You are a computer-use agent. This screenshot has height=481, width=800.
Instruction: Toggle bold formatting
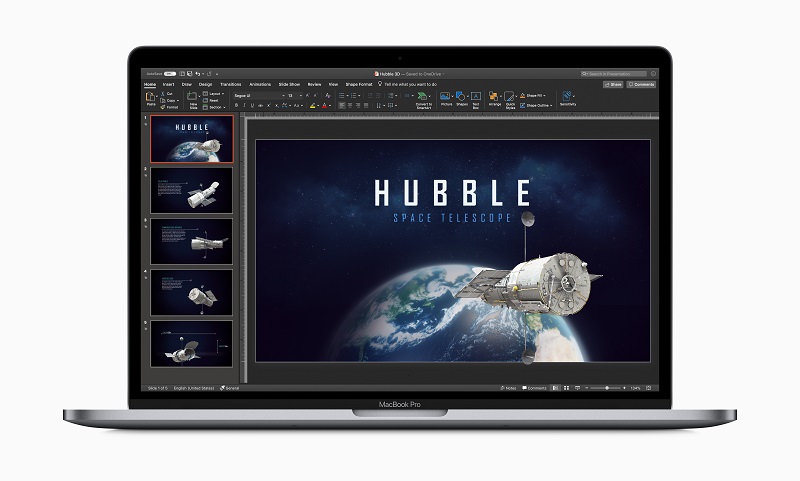236,106
